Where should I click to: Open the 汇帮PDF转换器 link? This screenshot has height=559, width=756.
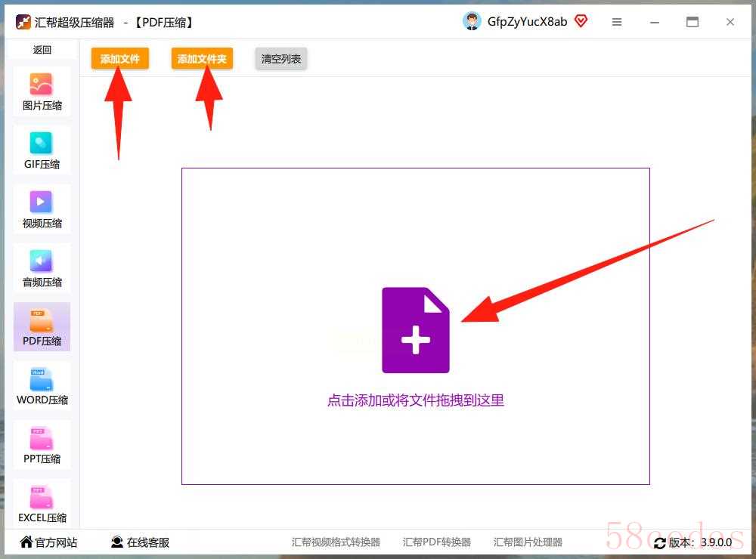click(x=437, y=542)
